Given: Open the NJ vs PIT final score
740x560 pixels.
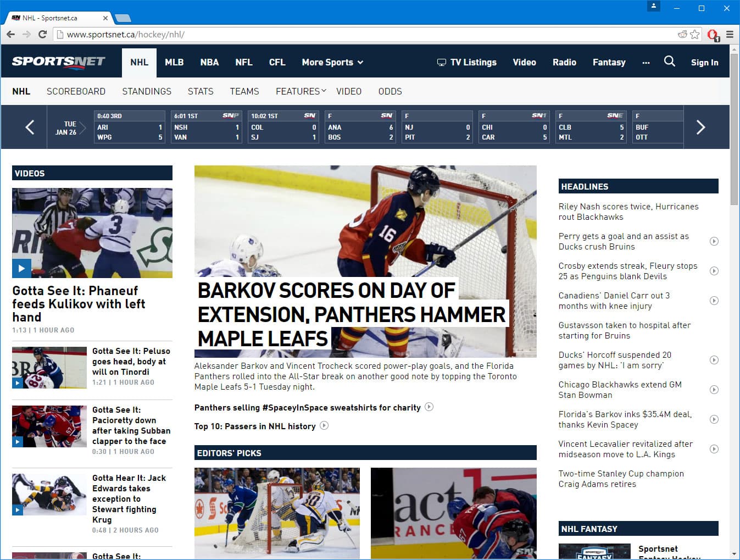Looking at the screenshot, I should [x=437, y=127].
